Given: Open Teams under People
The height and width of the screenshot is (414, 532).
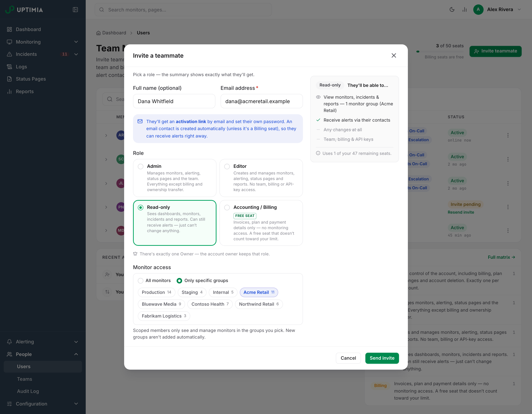Looking at the screenshot, I should 43,379.
